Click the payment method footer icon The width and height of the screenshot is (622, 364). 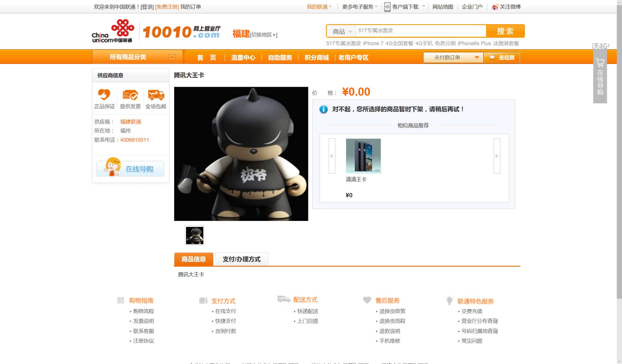204,301
